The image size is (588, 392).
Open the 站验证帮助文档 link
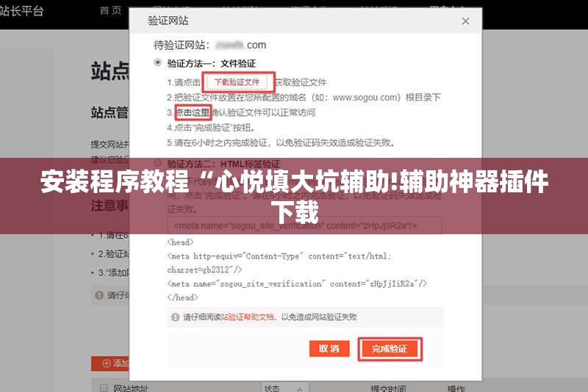tap(248, 317)
